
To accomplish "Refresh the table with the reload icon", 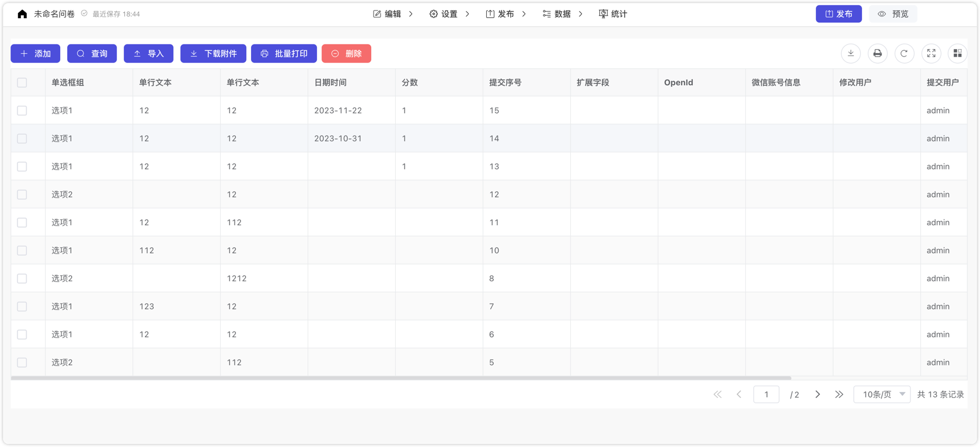I will (x=904, y=54).
